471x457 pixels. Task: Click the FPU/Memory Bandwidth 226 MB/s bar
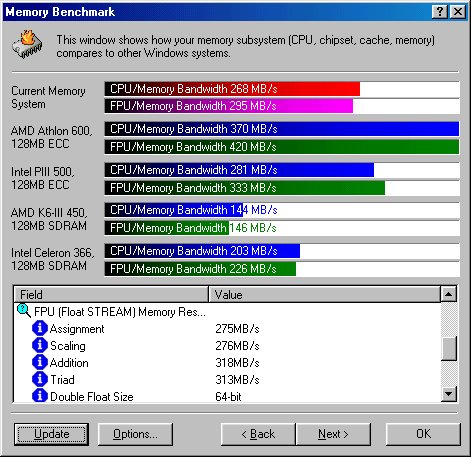(200, 269)
